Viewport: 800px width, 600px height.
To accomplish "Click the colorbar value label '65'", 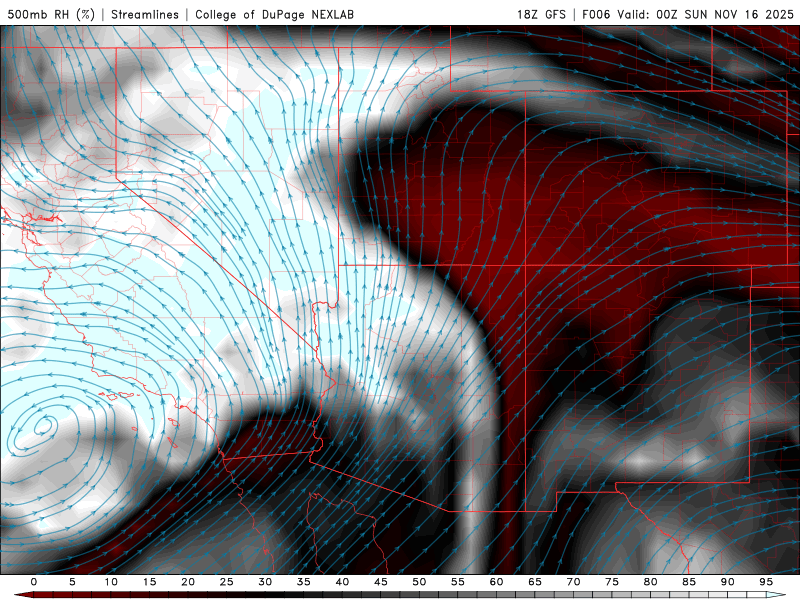I will 535,582.
